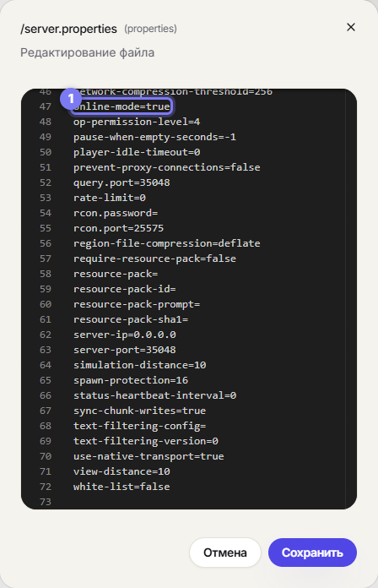The width and height of the screenshot is (378, 588).
Task: Place cursor in the online-mode=true line
Action: click(121, 106)
